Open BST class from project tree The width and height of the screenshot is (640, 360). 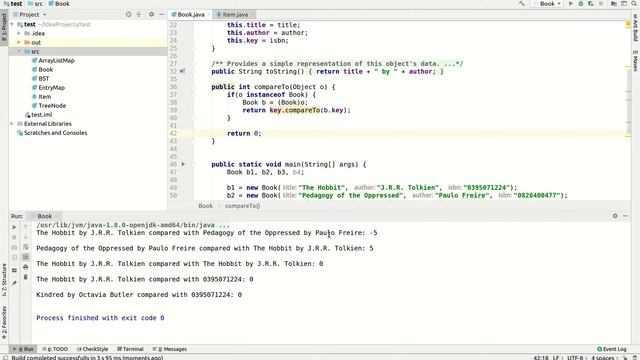coord(41,78)
